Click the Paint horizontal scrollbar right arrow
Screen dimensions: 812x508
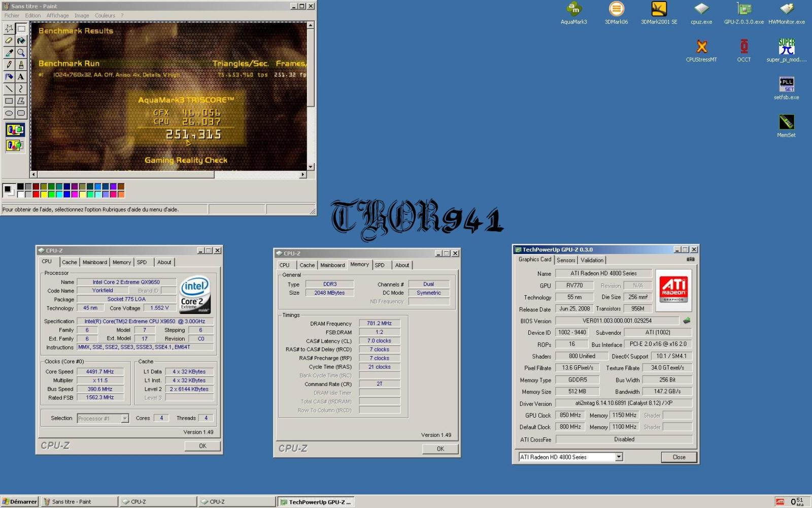[303, 174]
